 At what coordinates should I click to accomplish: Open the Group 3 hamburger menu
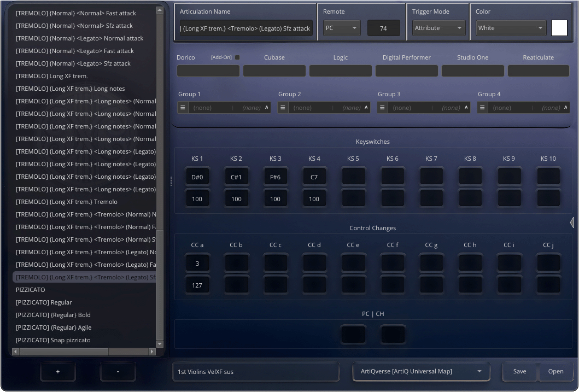click(x=382, y=107)
